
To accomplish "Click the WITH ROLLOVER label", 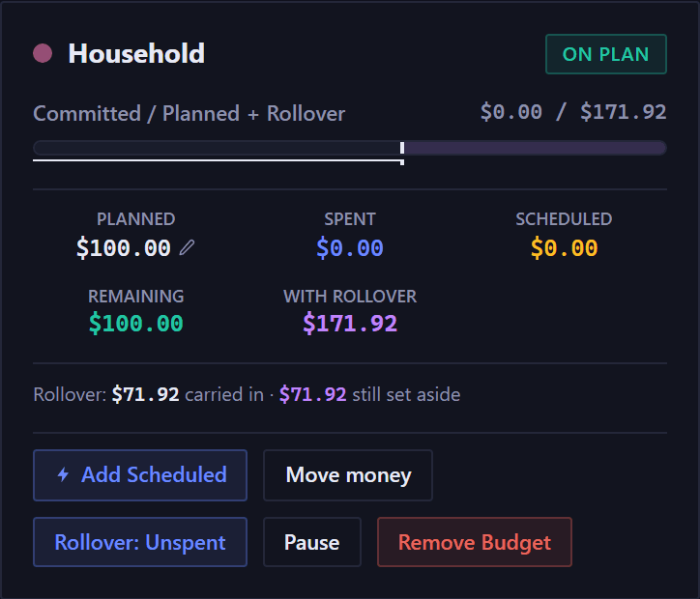I will click(350, 297).
